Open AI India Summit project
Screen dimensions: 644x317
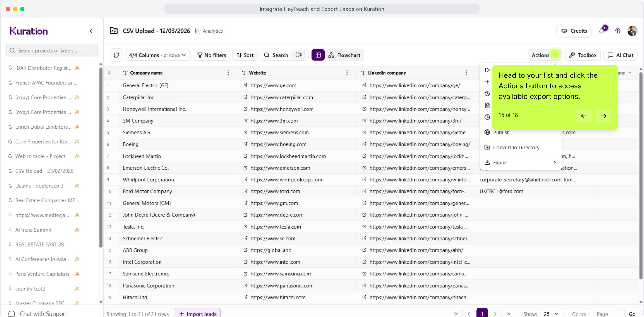(33, 230)
